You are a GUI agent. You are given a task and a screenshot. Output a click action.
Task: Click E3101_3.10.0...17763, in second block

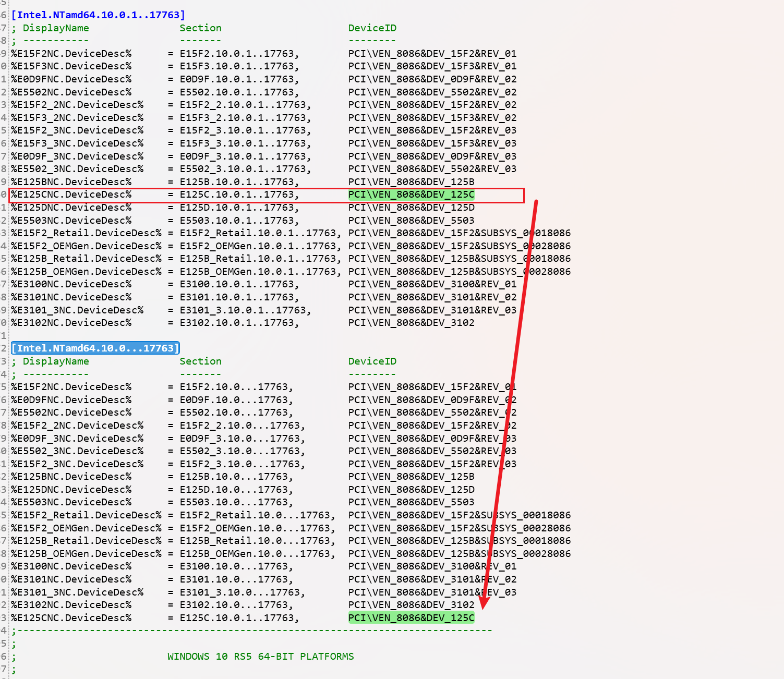click(x=243, y=592)
